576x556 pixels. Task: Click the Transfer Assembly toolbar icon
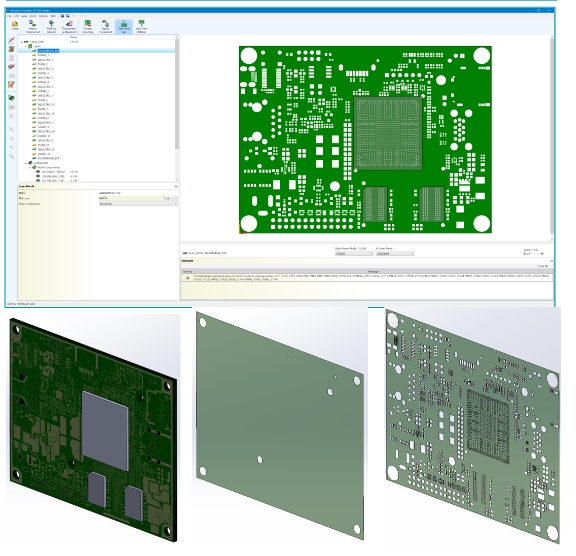87,24
